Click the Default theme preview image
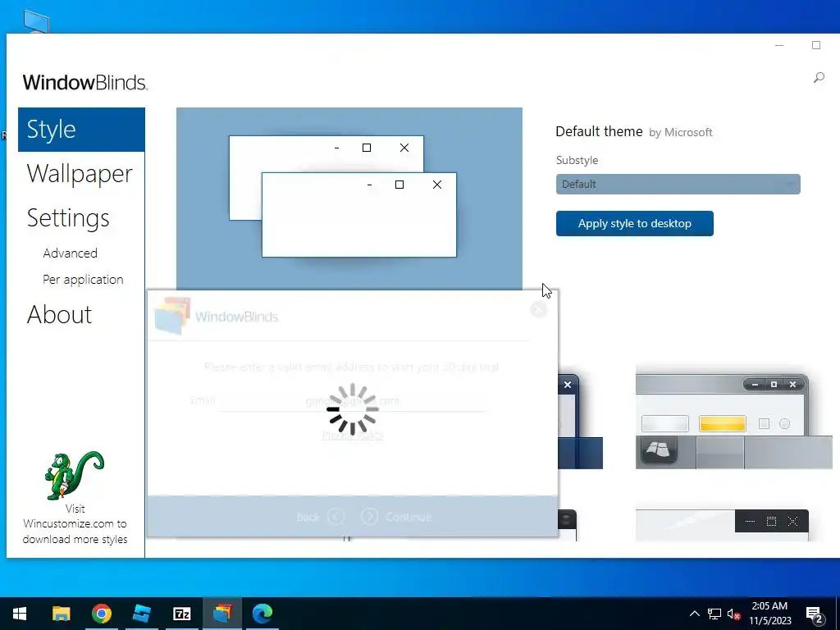 [349, 199]
